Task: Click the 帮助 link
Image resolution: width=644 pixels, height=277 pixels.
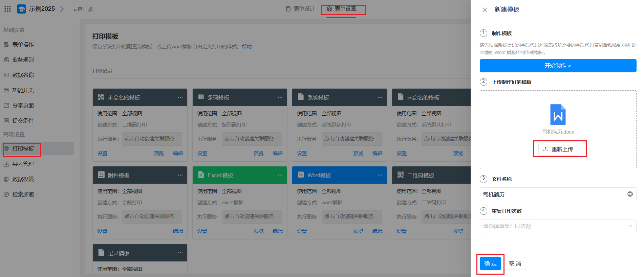Action: [x=246, y=47]
